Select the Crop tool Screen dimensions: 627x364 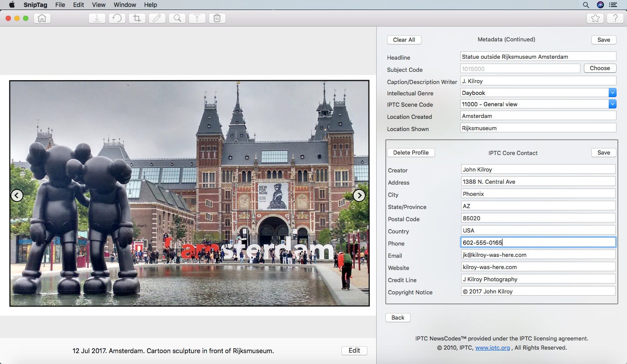click(137, 18)
